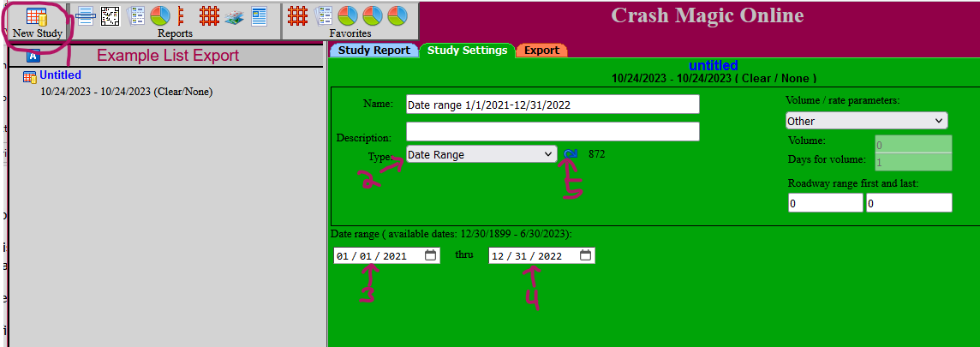The image size is (980, 347).
Task: Select the Untitled study in the list
Action: (x=61, y=75)
